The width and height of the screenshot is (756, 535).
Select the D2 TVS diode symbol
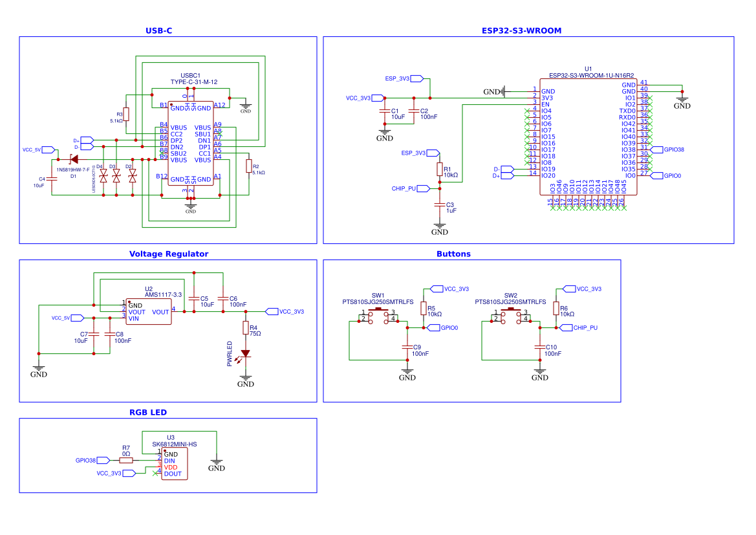(133, 176)
